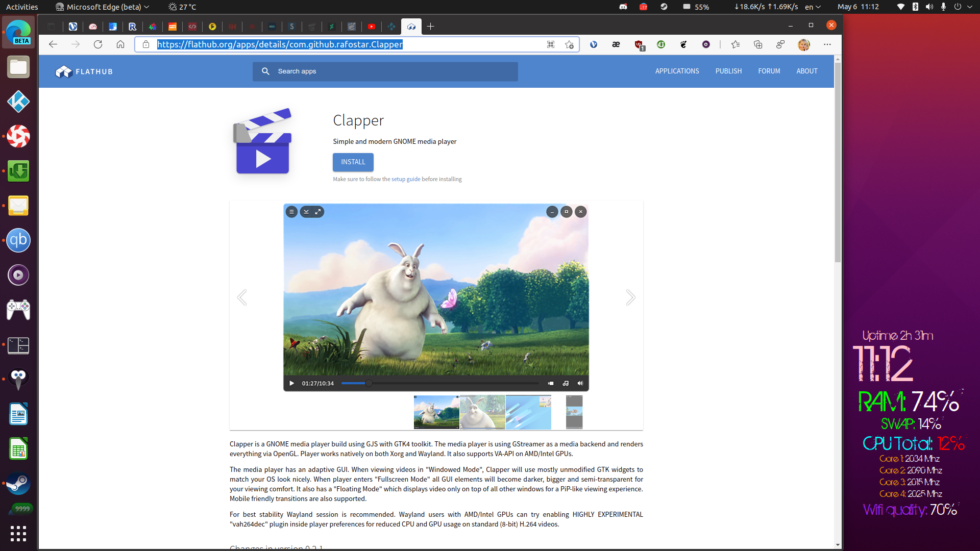
Task: Click the Discord tray icon
Action: pyautogui.click(x=623, y=7)
